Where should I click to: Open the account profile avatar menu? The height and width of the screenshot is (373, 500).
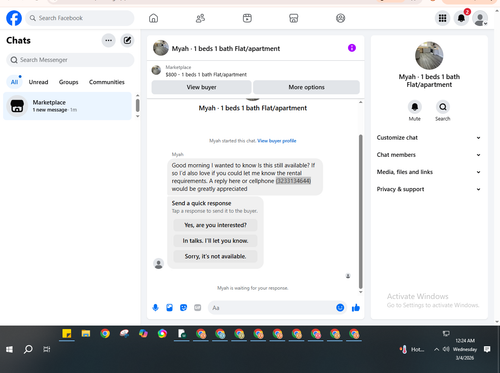point(480,18)
